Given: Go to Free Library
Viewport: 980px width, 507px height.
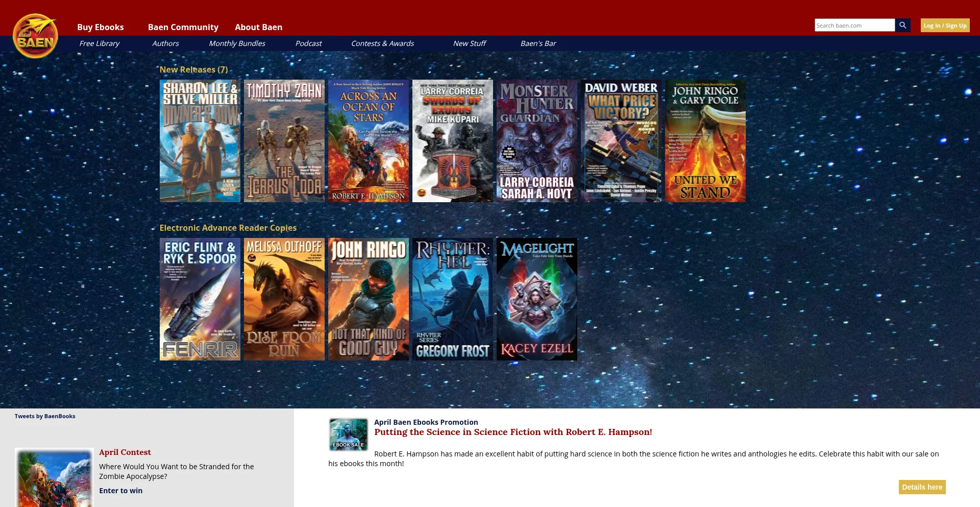Looking at the screenshot, I should [x=99, y=43].
